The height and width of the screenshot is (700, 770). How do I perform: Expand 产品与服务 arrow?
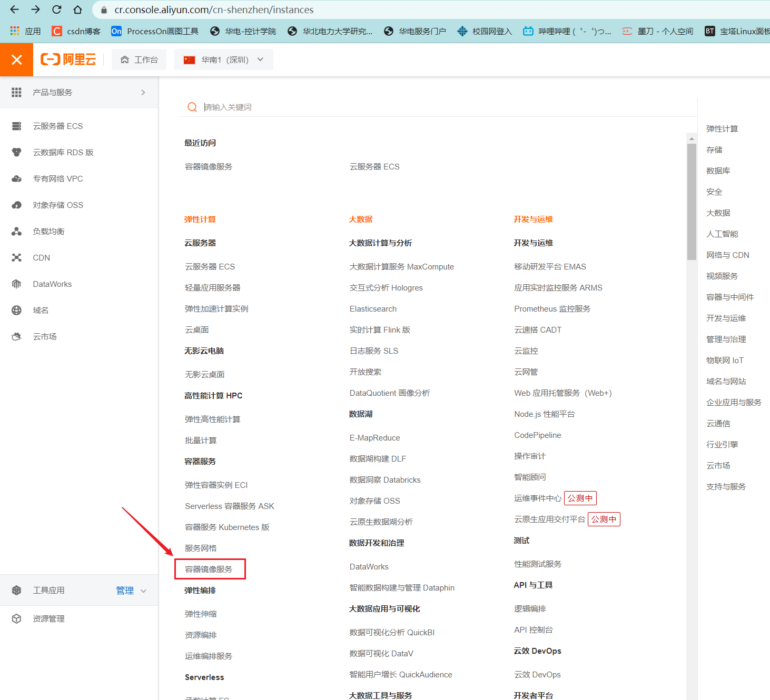click(143, 92)
